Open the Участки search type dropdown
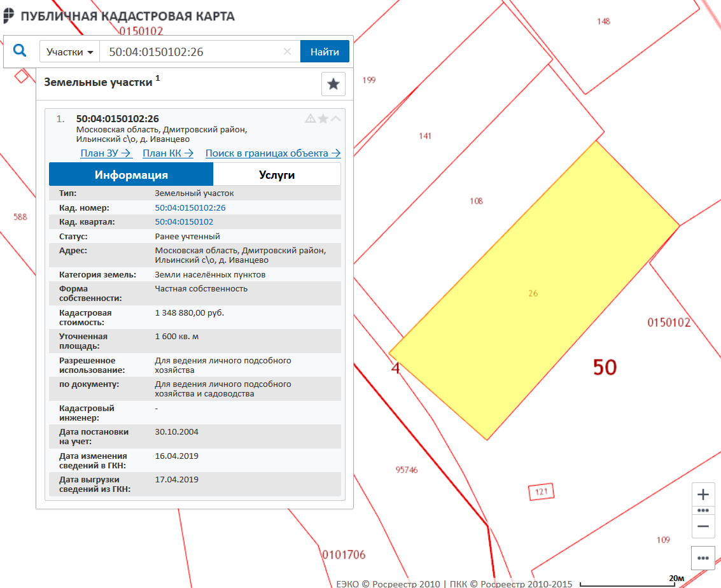The width and height of the screenshot is (721, 588). point(70,52)
